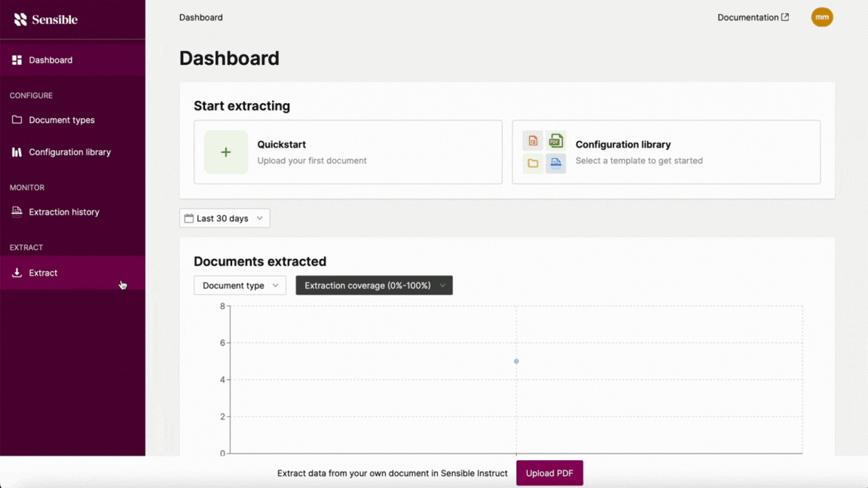Go to Document types
Viewport: 868px width, 488px height.
[62, 120]
